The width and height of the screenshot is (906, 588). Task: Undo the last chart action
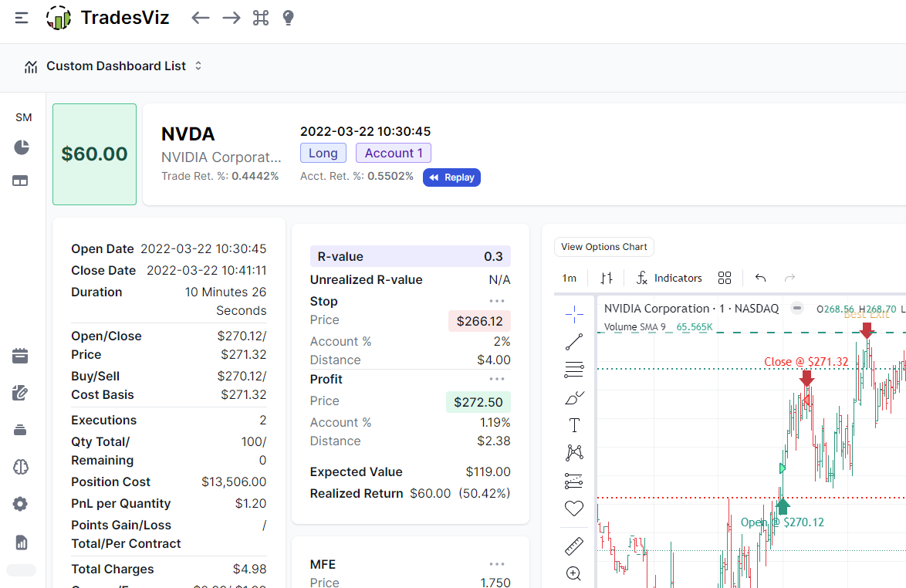pos(760,279)
